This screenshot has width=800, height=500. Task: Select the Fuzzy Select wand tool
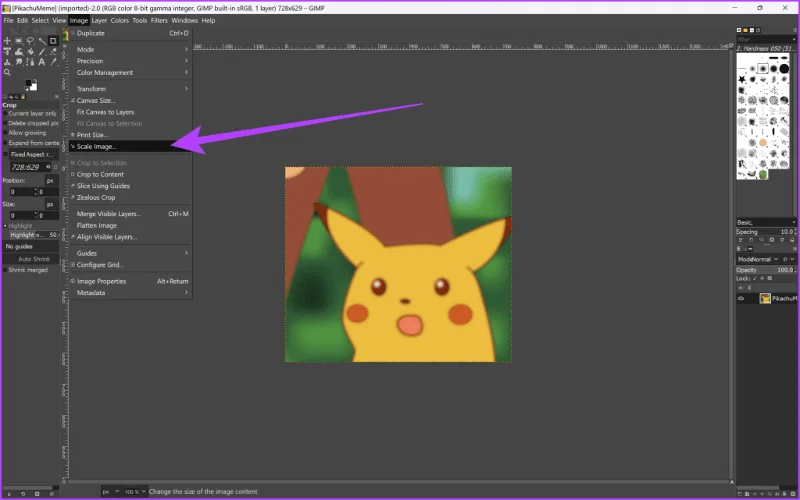coord(42,41)
